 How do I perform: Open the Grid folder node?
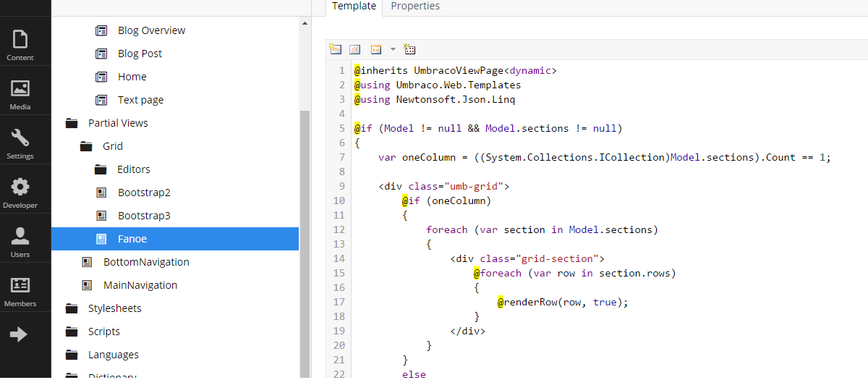[x=113, y=146]
